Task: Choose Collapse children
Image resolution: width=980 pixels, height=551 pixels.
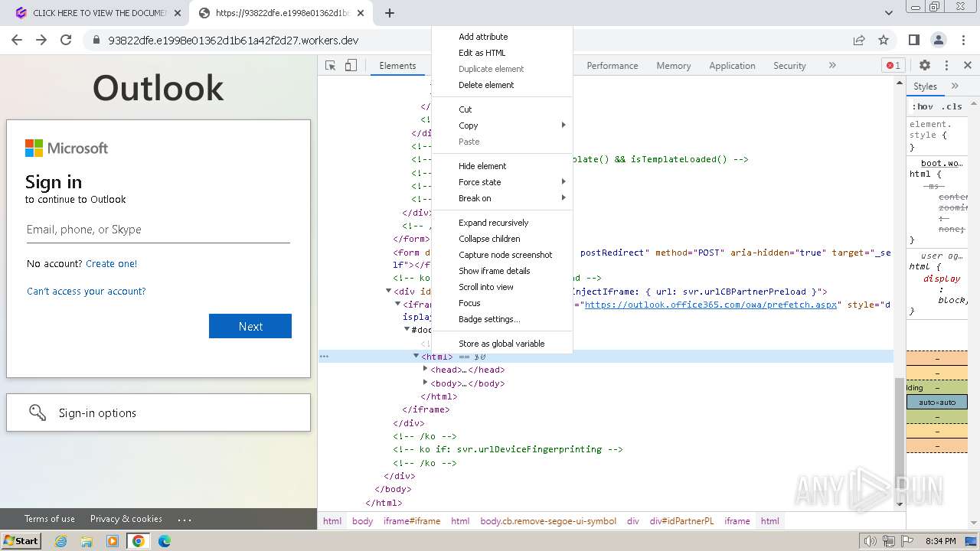Action: (502, 239)
